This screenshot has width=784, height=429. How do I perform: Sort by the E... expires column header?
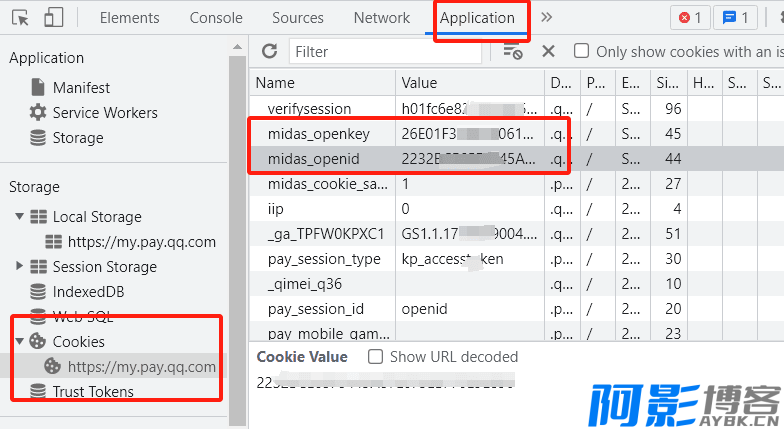pyautogui.click(x=633, y=83)
